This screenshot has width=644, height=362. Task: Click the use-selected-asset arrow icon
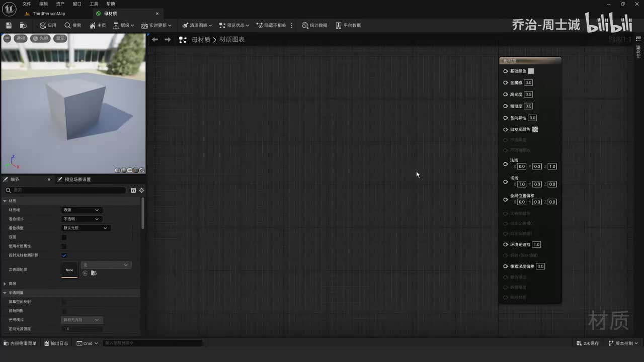click(85, 273)
